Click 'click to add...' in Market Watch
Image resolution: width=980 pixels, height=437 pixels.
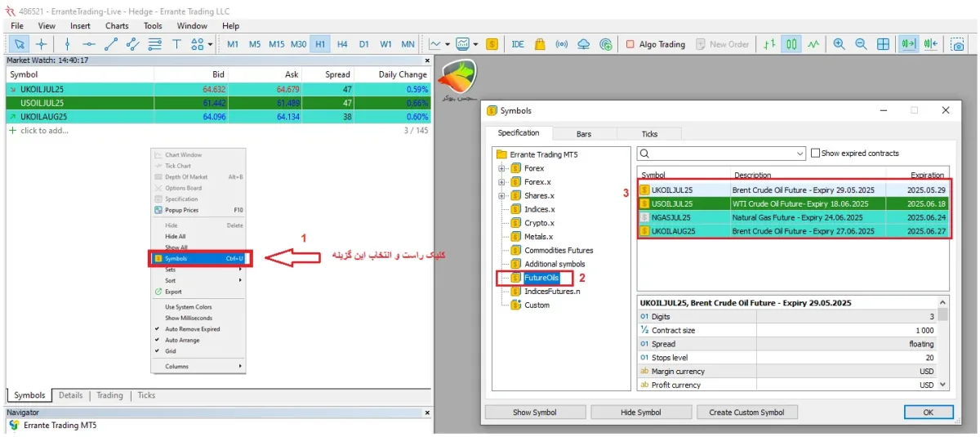coord(44,131)
